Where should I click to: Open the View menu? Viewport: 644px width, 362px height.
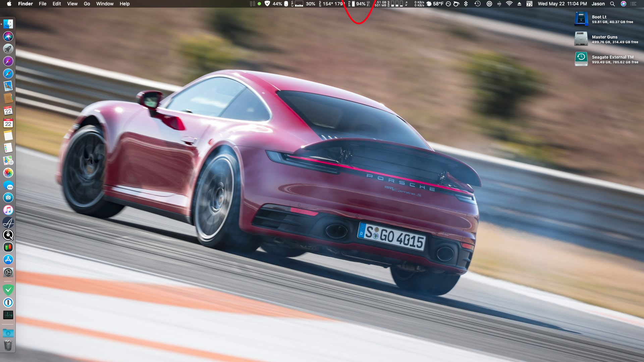72,4
